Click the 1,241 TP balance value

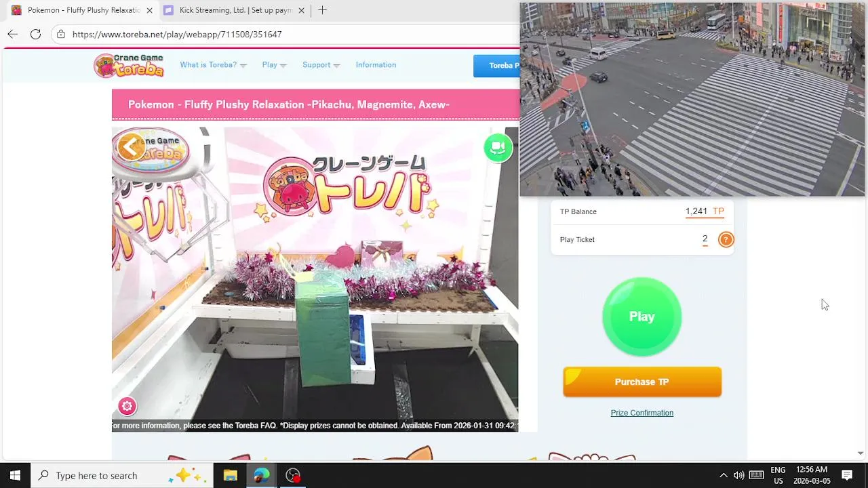pyautogui.click(x=705, y=211)
